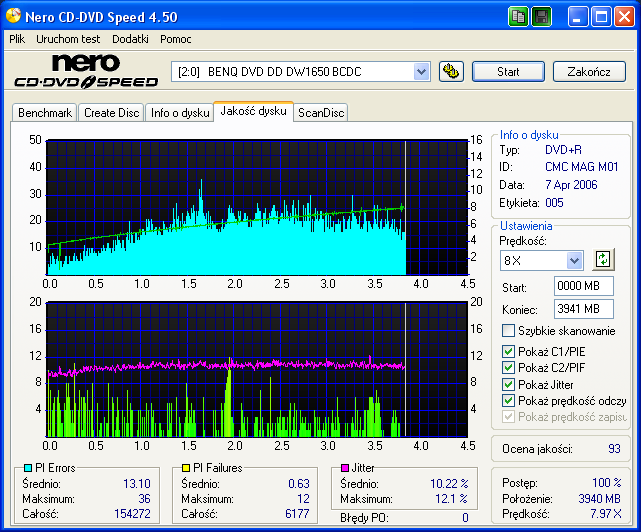
Task: Click the PI Failures average 0.63
Action: pos(299,484)
